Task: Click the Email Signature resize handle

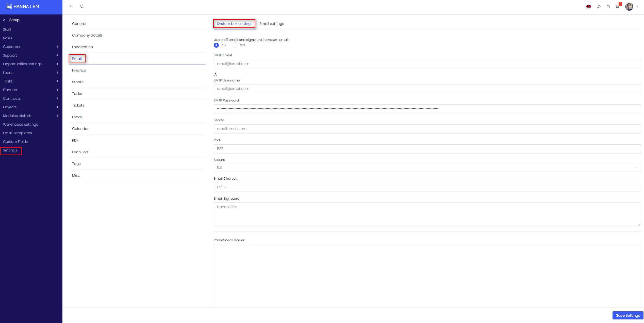Action: click(639, 225)
